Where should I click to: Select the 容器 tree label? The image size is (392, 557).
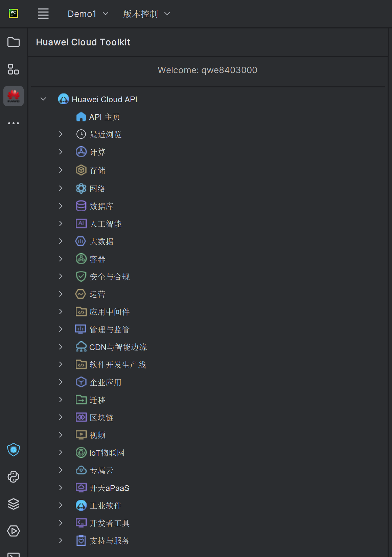(x=97, y=259)
